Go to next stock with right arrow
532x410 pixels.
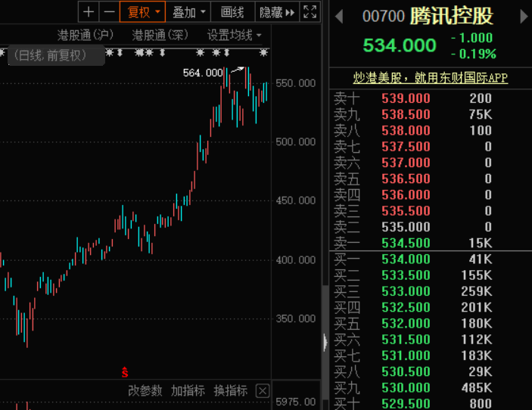tap(524, 17)
